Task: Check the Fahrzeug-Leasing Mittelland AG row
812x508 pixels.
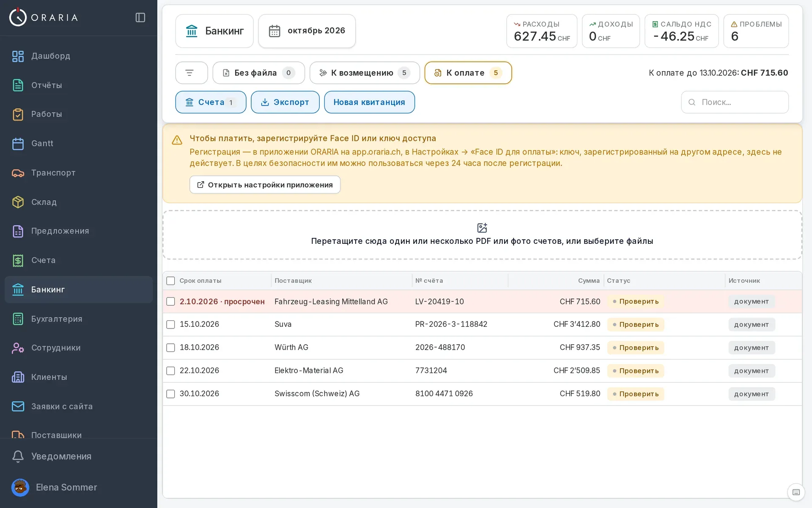Action: [170, 301]
